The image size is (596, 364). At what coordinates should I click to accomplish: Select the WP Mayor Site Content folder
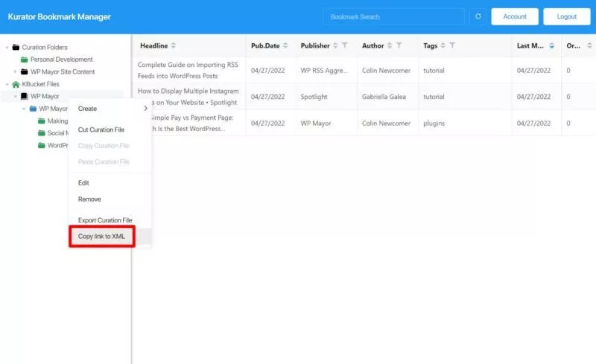(x=63, y=71)
